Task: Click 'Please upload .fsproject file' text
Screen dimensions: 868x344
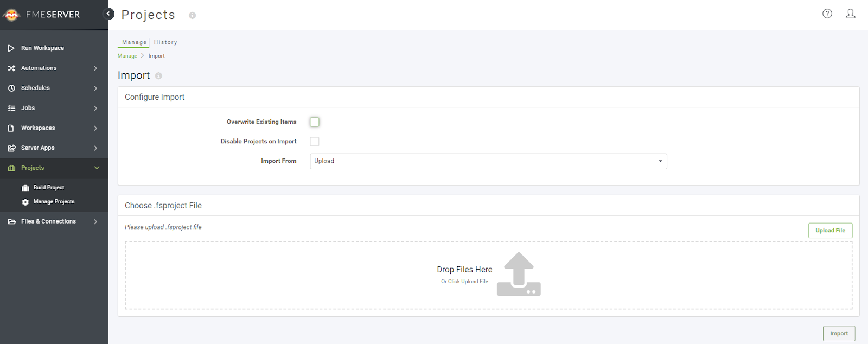Action: [163, 227]
